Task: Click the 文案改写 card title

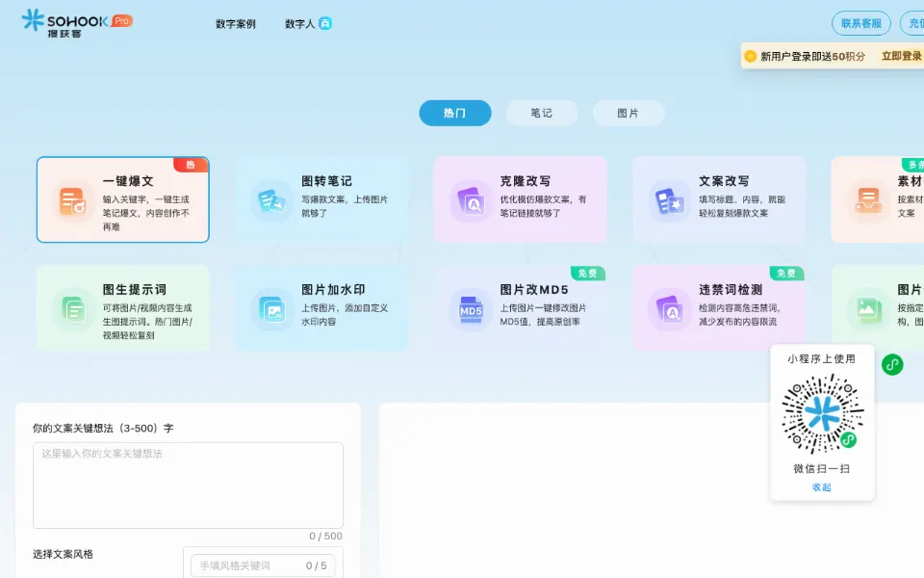Action: point(724,181)
